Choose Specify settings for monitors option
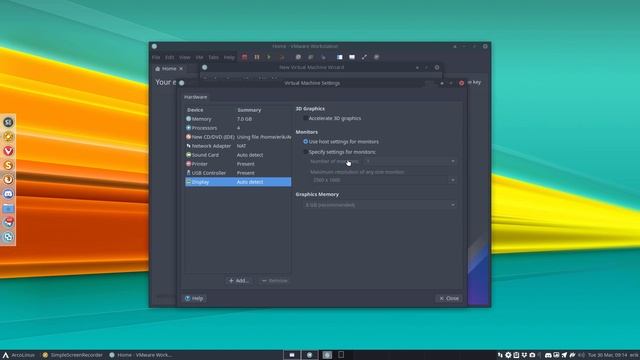The image size is (640, 360). tap(305, 152)
